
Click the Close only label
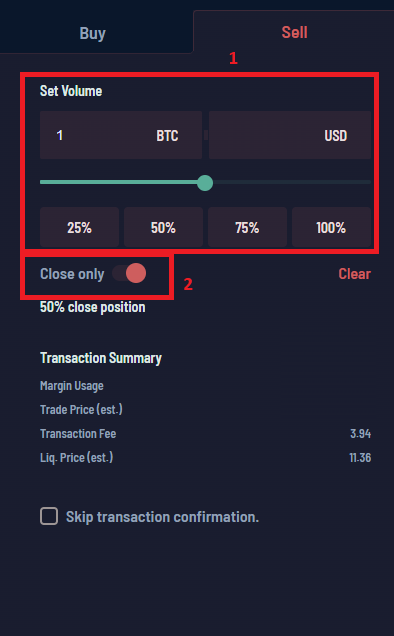tap(72, 274)
